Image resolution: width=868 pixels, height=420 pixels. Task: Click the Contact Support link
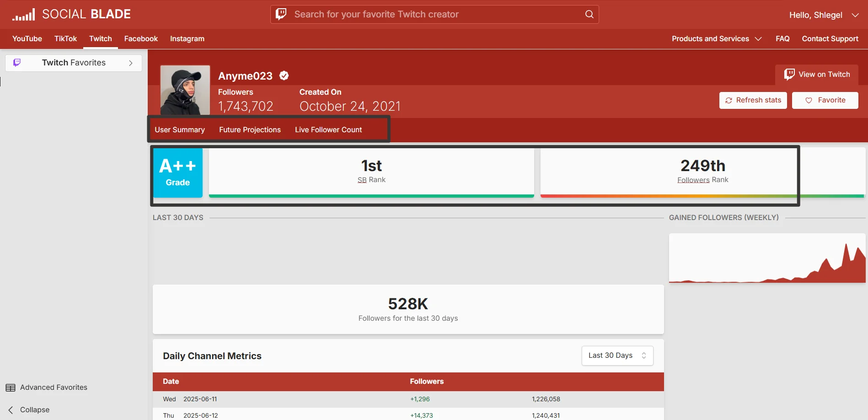[830, 38]
